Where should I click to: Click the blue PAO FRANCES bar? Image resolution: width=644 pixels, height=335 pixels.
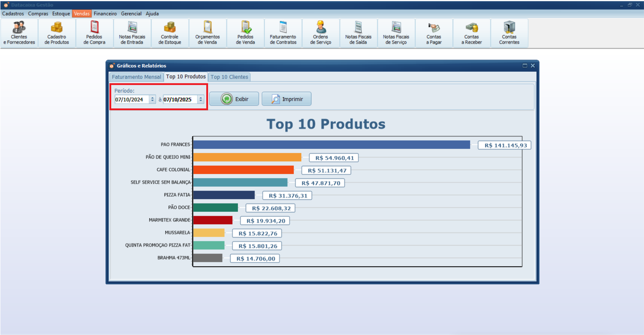coord(331,145)
